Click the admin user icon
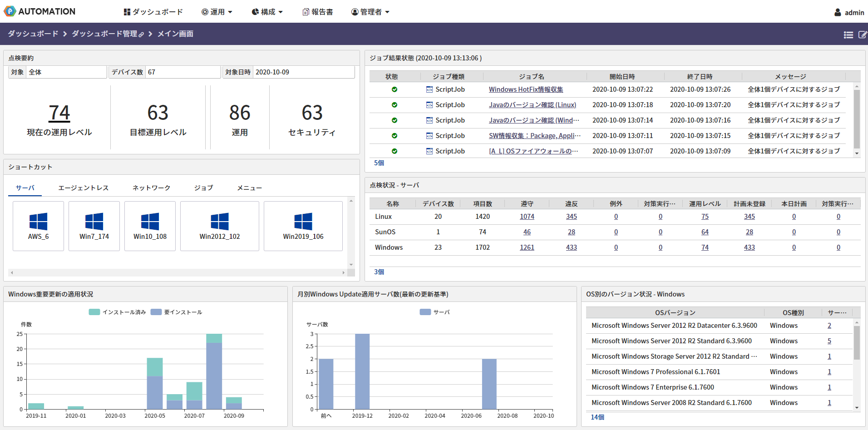868x430 pixels. point(838,12)
